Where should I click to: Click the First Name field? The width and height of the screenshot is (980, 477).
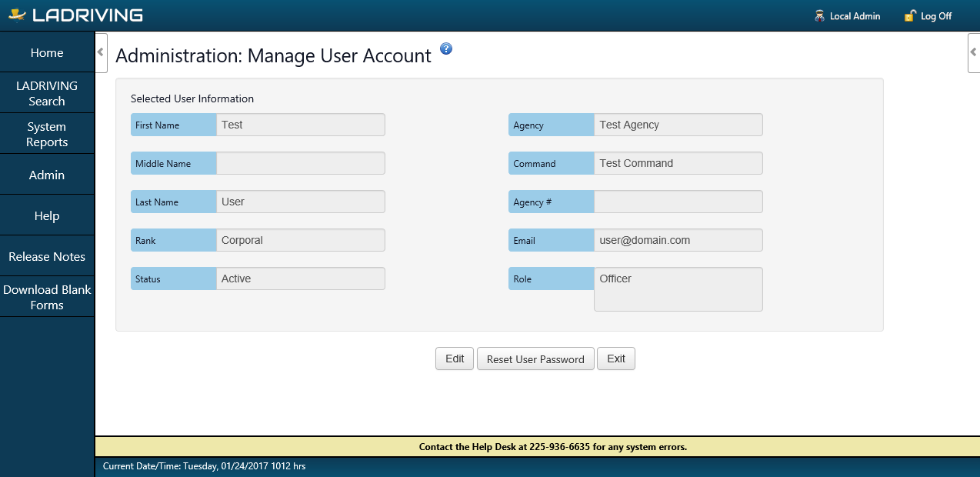click(300, 125)
